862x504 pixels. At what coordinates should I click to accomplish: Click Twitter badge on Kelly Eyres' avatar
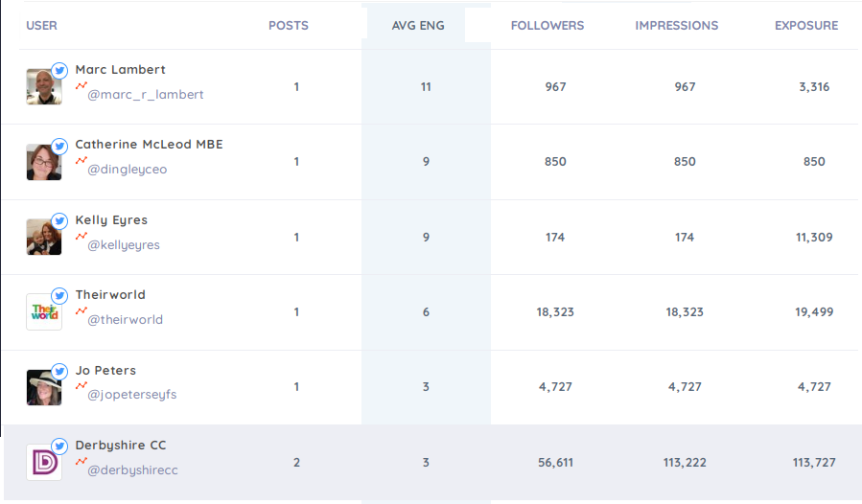click(59, 221)
